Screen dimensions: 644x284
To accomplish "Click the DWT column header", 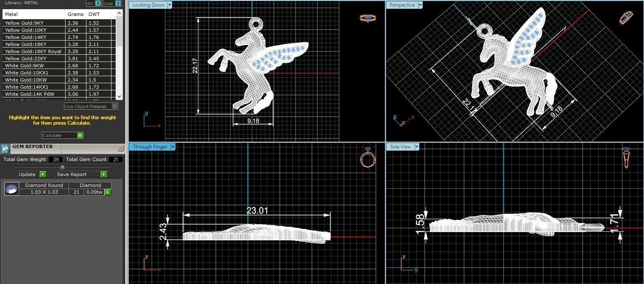I will pos(99,14).
